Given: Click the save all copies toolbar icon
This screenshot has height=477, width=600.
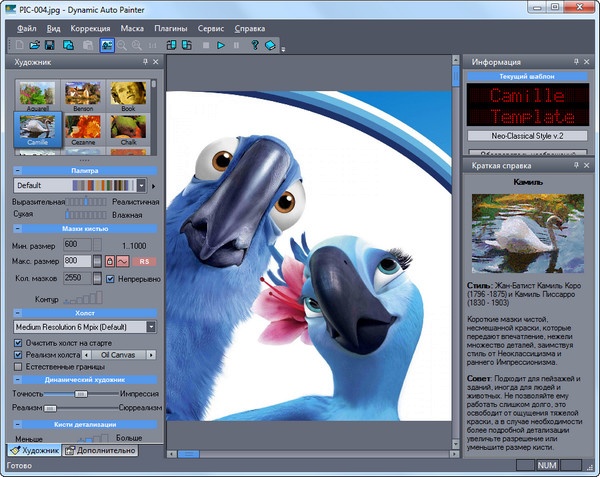Looking at the screenshot, I should 69,46.
